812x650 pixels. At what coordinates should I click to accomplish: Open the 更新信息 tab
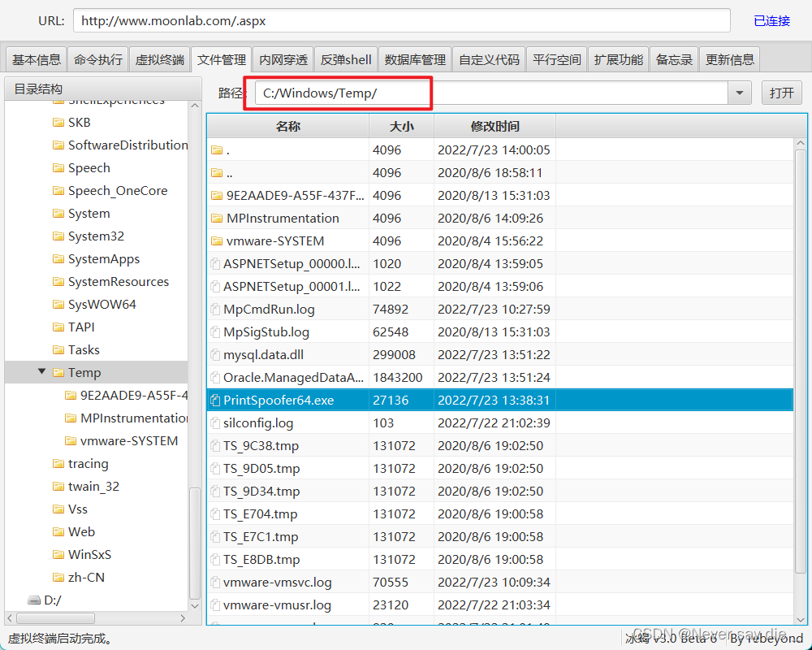pyautogui.click(x=730, y=59)
